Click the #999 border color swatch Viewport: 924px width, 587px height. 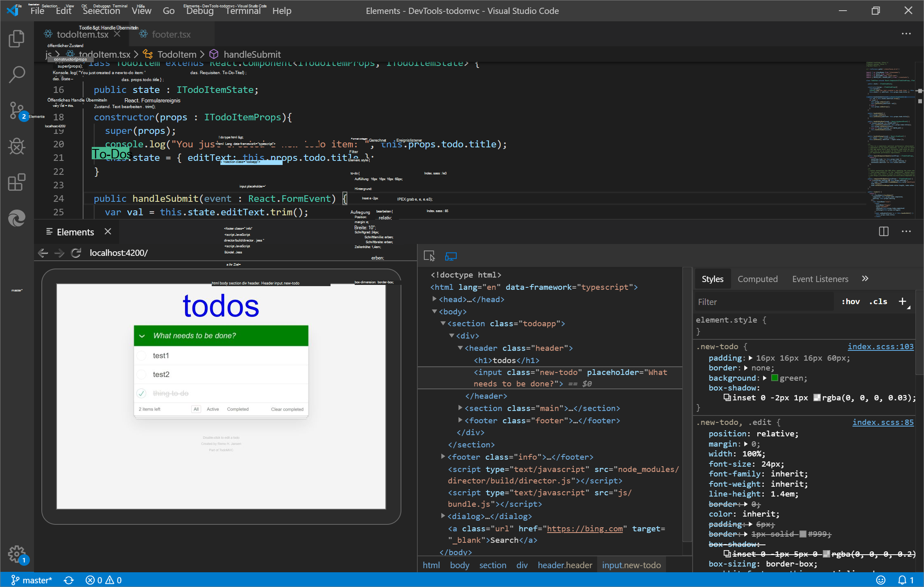coord(803,534)
